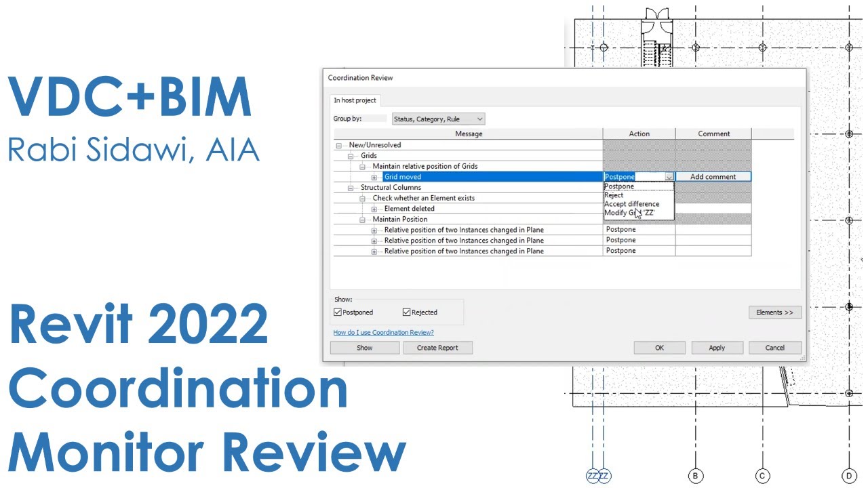Click the Action column header
868x488 pixels.
pos(639,134)
